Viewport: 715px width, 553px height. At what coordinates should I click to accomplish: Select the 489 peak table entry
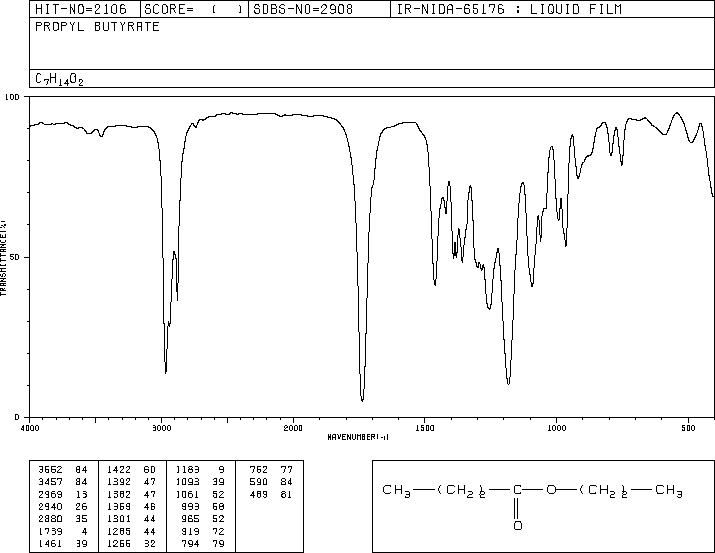(271, 494)
